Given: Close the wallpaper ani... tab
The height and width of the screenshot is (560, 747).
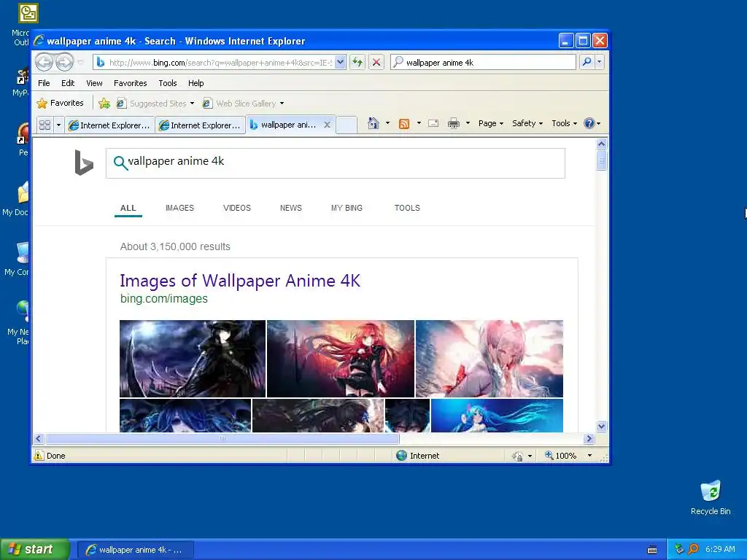Looking at the screenshot, I should coord(327,125).
